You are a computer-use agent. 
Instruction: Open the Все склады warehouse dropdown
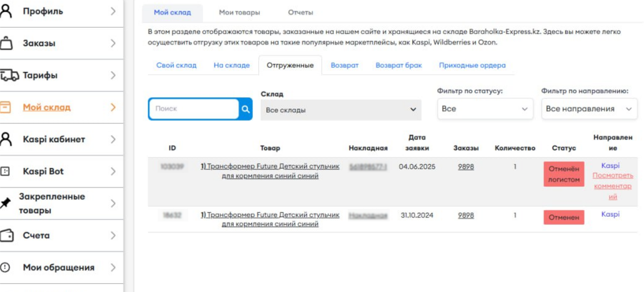click(x=340, y=110)
